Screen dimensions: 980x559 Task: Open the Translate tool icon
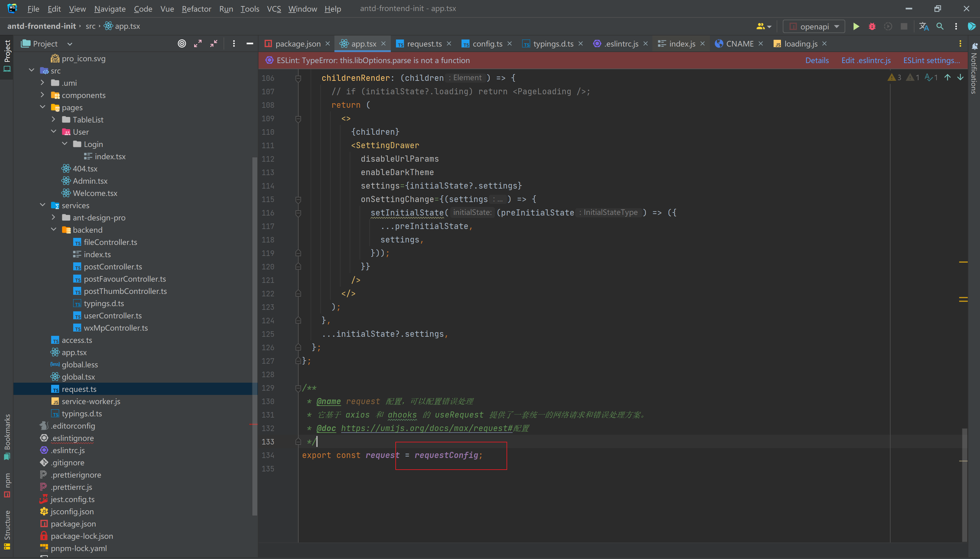[x=924, y=27]
